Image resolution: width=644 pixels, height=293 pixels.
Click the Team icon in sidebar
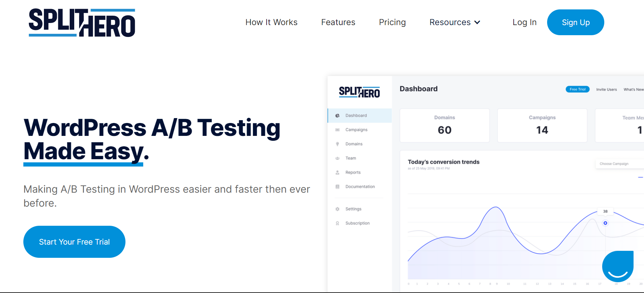click(337, 158)
